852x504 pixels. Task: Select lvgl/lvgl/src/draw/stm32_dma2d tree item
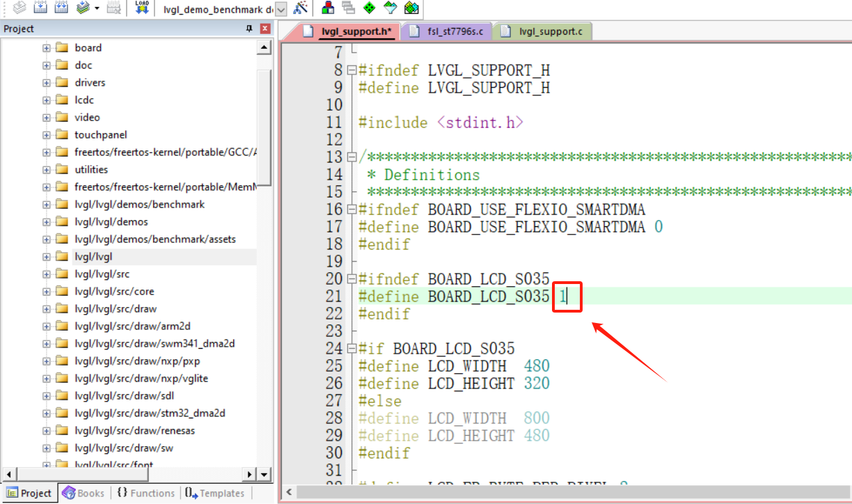coord(150,414)
